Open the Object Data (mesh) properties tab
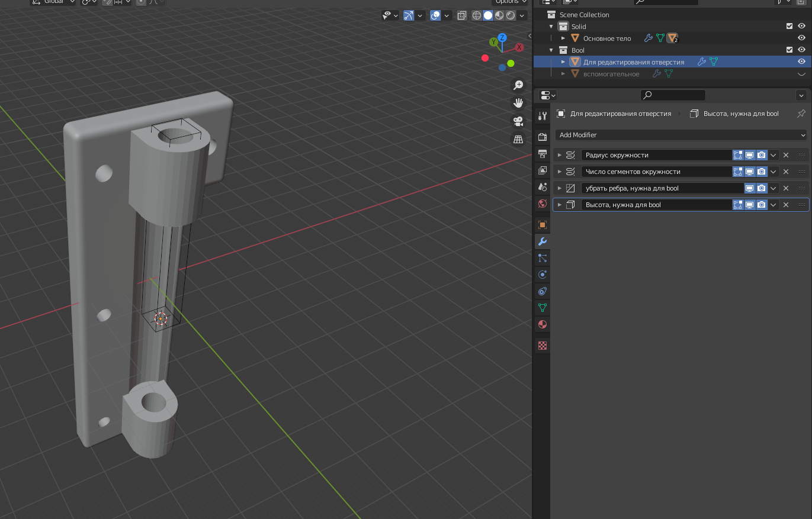This screenshot has height=519, width=812. [x=542, y=308]
